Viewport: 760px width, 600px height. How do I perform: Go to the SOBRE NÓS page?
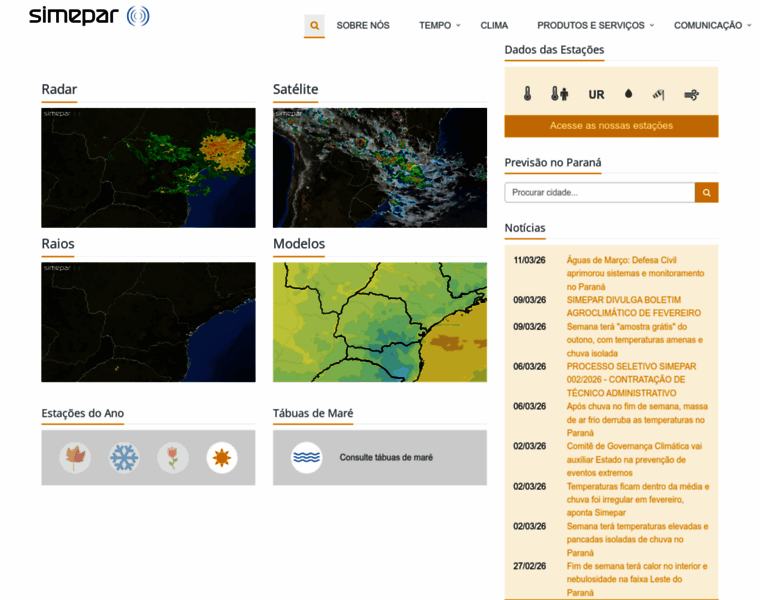(x=363, y=25)
